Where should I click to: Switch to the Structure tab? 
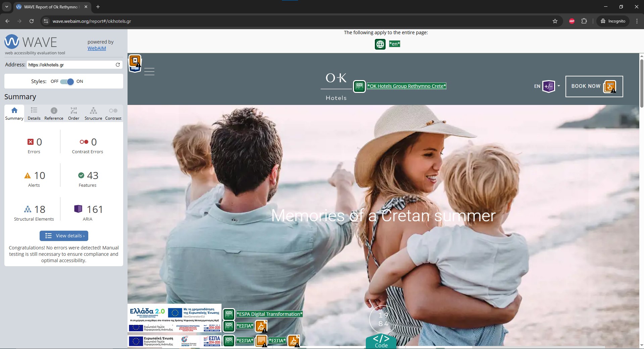[93, 113]
